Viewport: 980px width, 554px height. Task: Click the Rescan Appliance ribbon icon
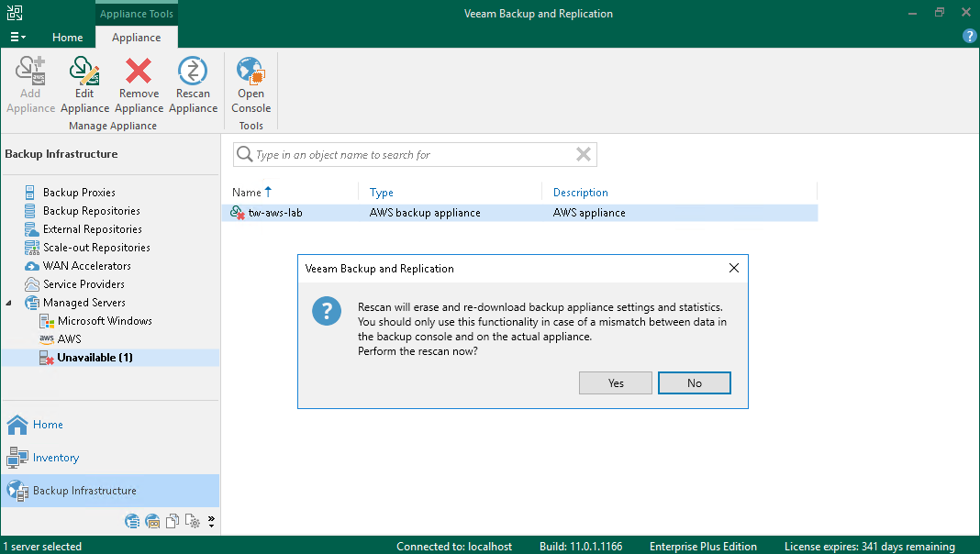tap(193, 84)
